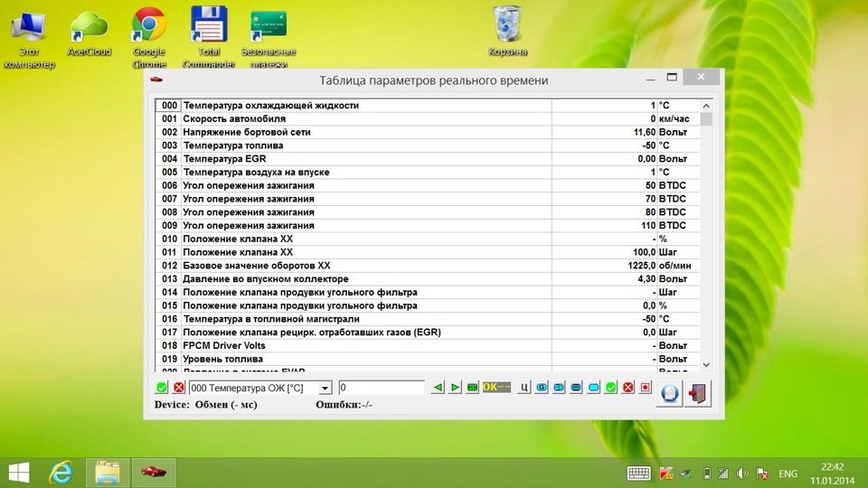This screenshot has width=868, height=488.
Task: Click the volume speaker tray icon
Action: pos(742,473)
